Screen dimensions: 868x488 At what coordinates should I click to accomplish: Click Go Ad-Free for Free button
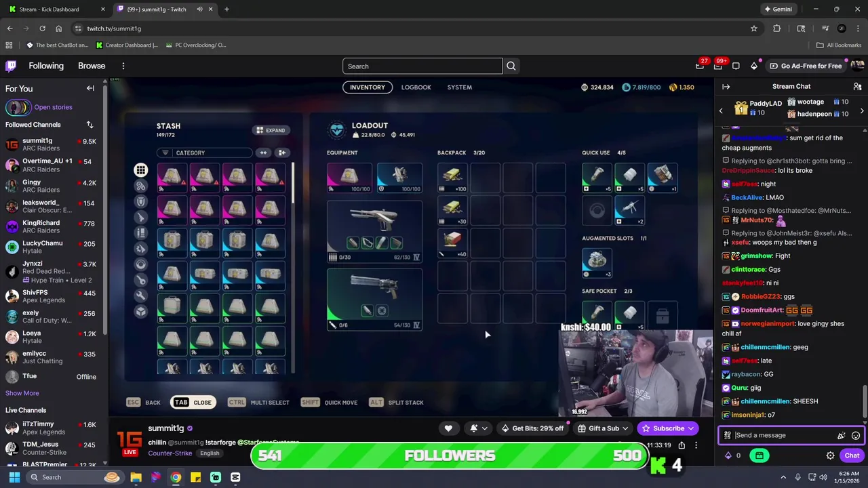pyautogui.click(x=806, y=66)
